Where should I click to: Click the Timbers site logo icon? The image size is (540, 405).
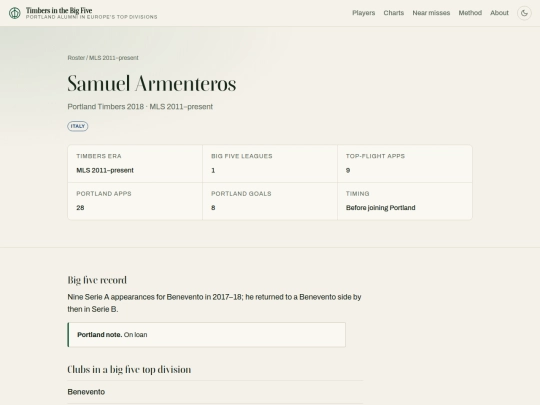[x=14, y=13]
